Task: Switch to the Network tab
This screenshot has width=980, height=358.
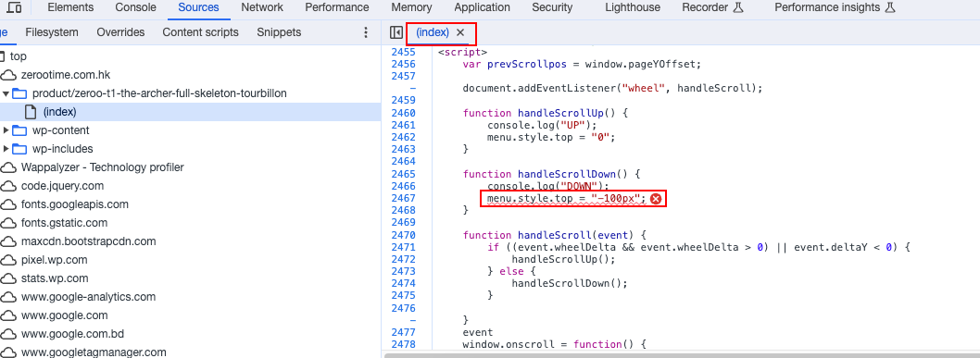Action: tap(262, 7)
